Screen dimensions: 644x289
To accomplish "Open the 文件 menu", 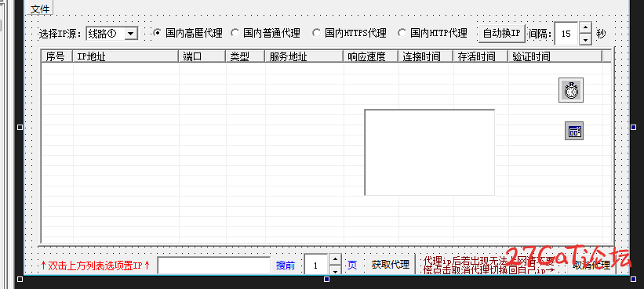I will coord(40,9).
